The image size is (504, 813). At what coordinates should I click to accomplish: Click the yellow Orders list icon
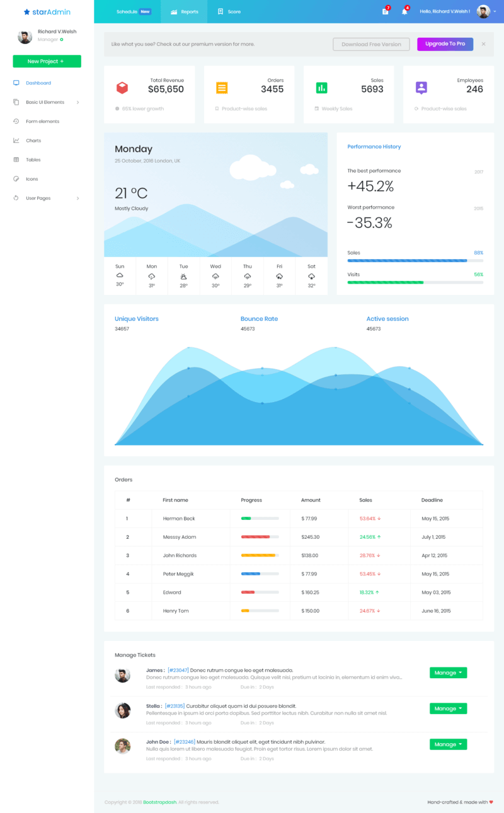click(x=222, y=88)
